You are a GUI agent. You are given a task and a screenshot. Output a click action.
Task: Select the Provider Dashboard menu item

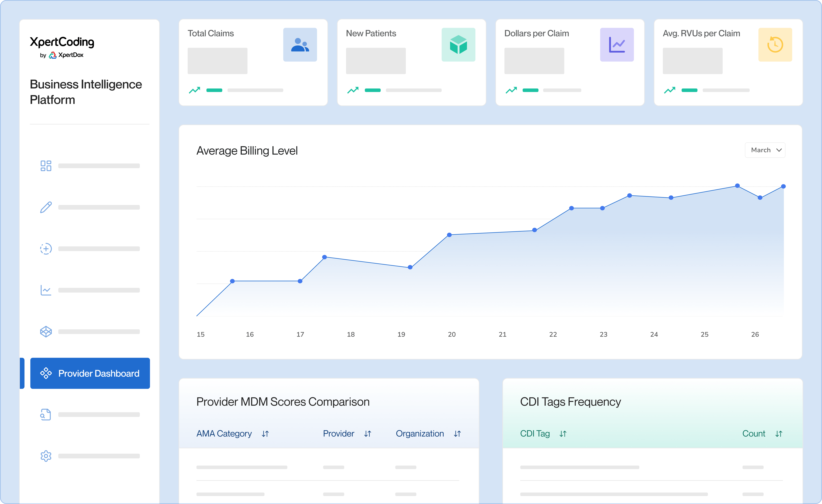click(x=90, y=373)
